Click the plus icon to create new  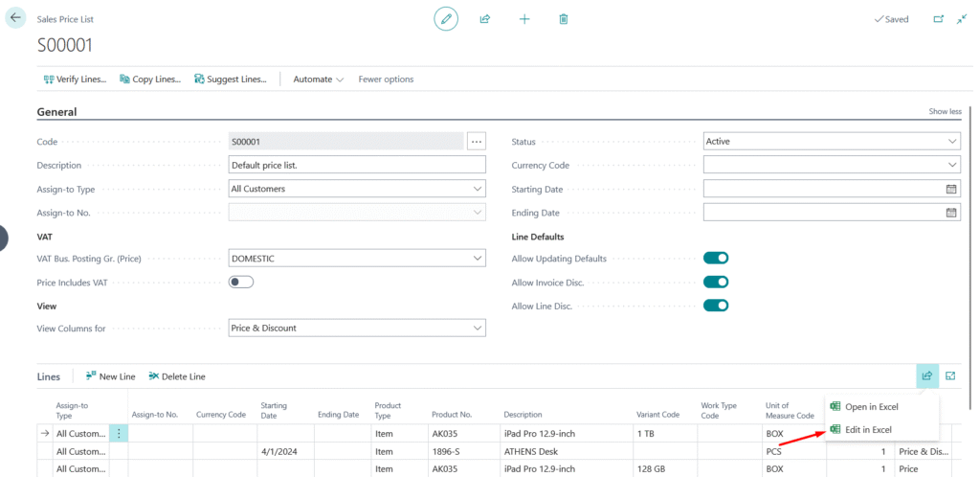point(524,19)
